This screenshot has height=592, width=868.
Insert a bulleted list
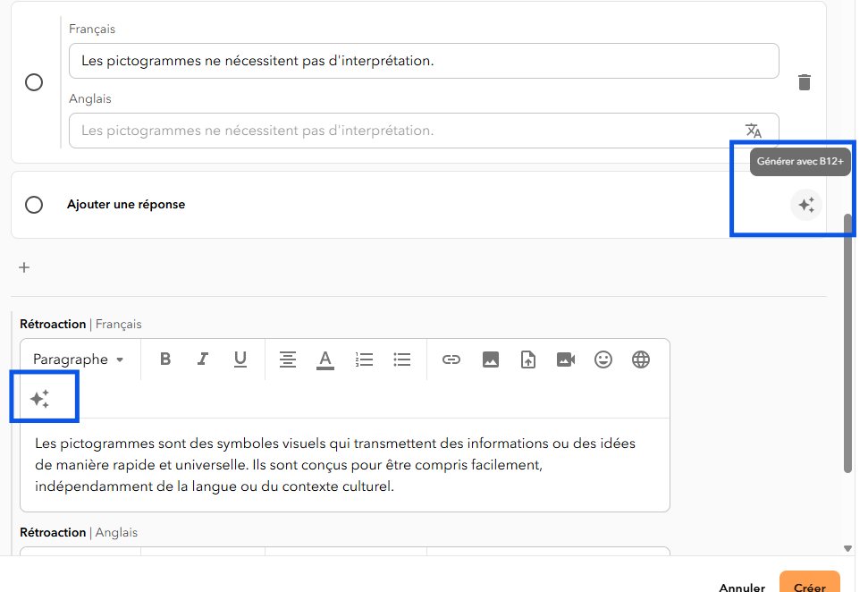pyautogui.click(x=402, y=359)
